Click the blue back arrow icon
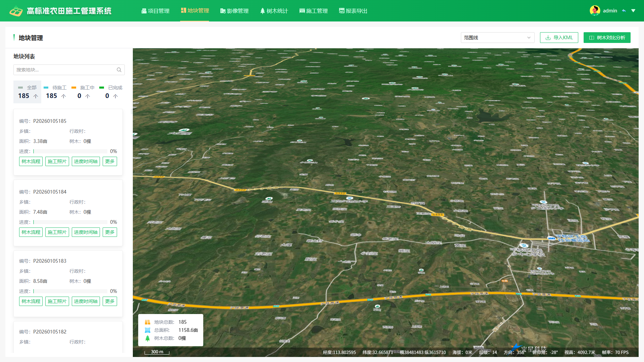Viewport: 644px width, 362px height. click(624, 11)
